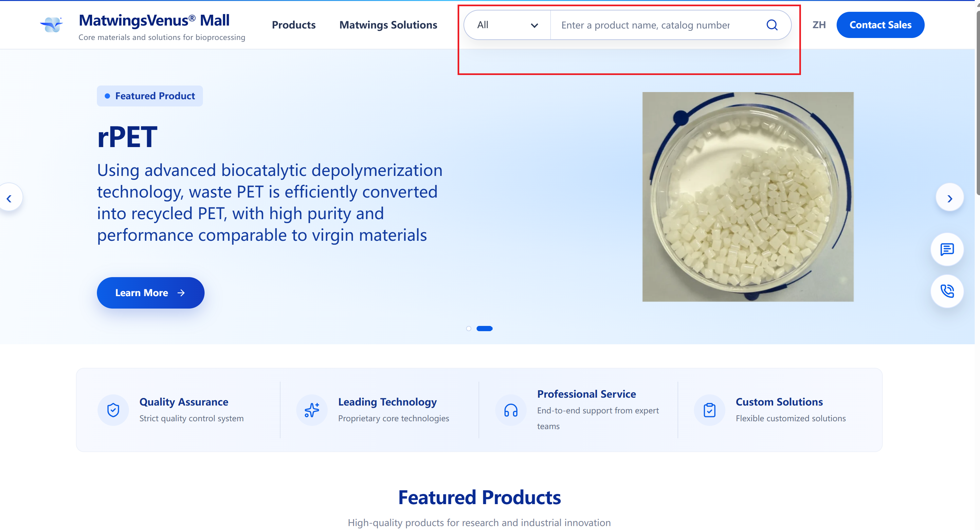The image size is (980, 530).
Task: Click the rPET heading
Action: [x=127, y=137]
